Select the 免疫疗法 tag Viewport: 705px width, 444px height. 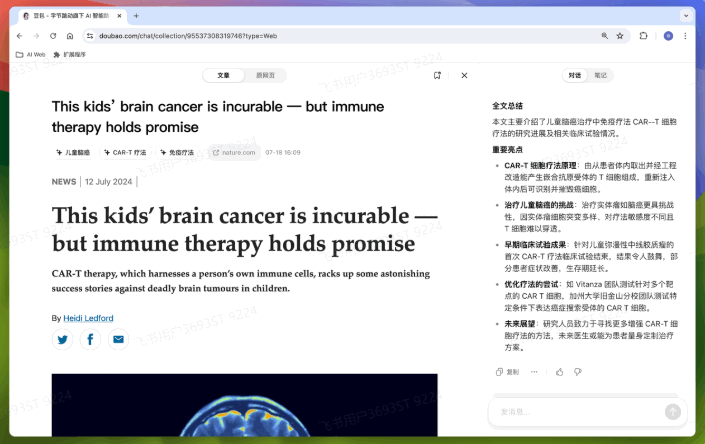(x=177, y=153)
